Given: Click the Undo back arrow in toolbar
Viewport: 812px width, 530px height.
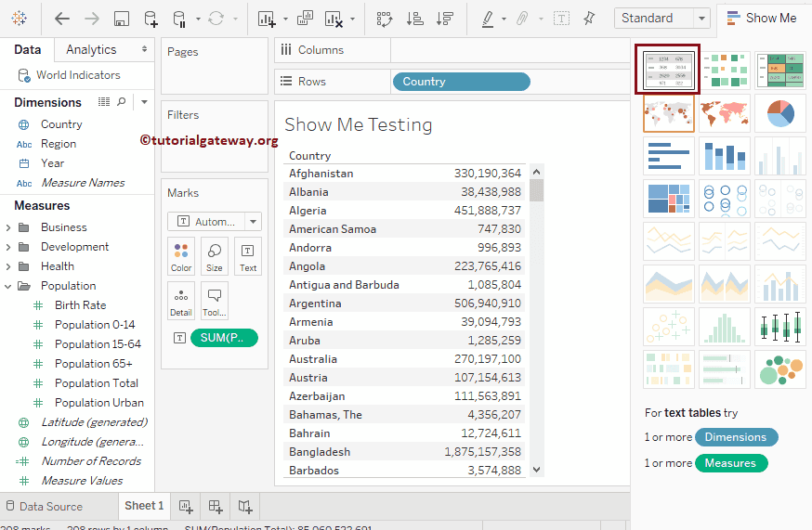Looking at the screenshot, I should (x=62, y=19).
